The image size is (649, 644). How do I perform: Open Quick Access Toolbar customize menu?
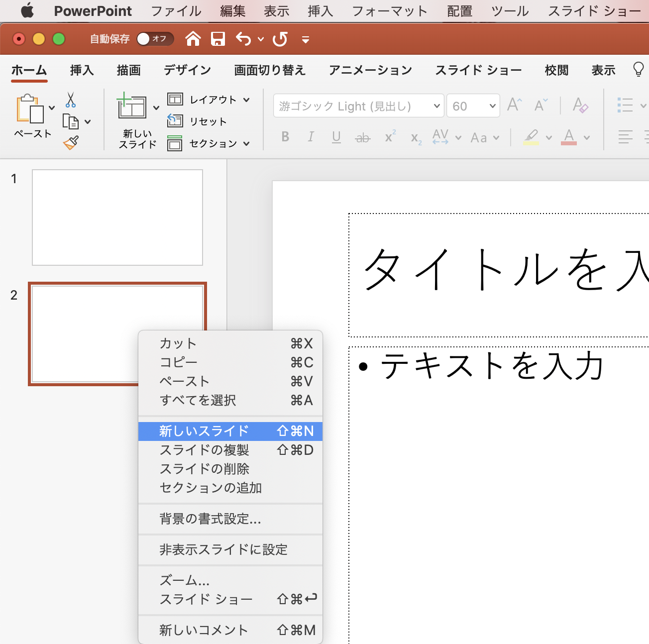(x=306, y=39)
